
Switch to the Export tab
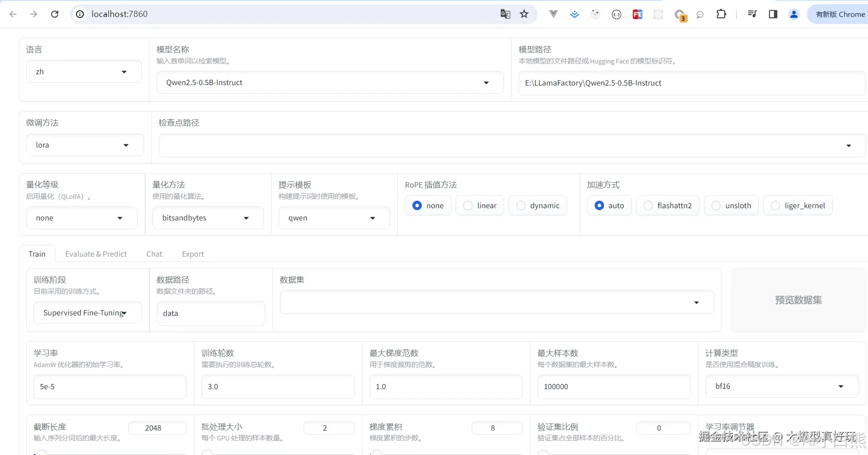click(193, 254)
